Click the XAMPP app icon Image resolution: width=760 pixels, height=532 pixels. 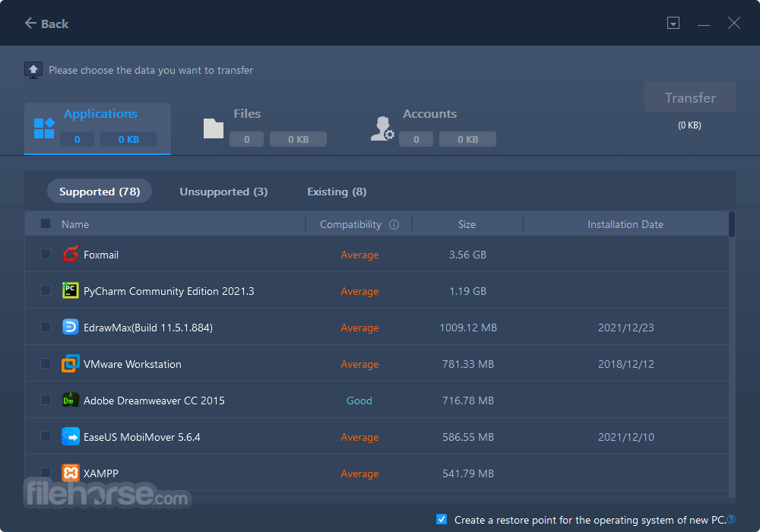(x=70, y=473)
